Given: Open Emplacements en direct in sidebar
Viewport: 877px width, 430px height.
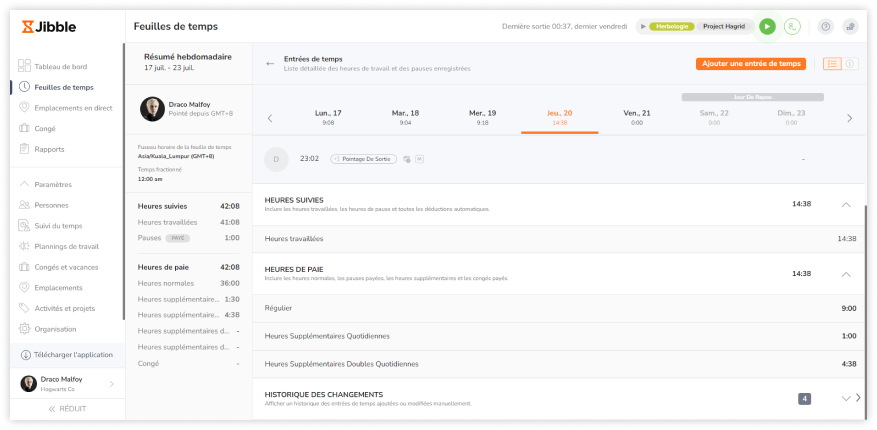Looking at the screenshot, I should (x=72, y=108).
